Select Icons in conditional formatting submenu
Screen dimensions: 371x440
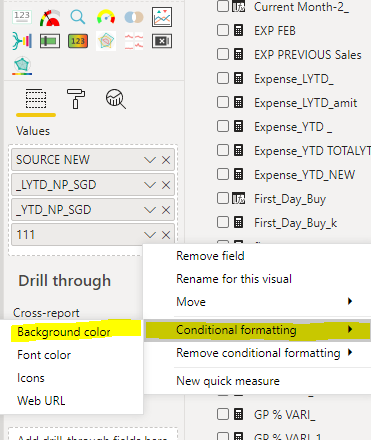tap(31, 378)
